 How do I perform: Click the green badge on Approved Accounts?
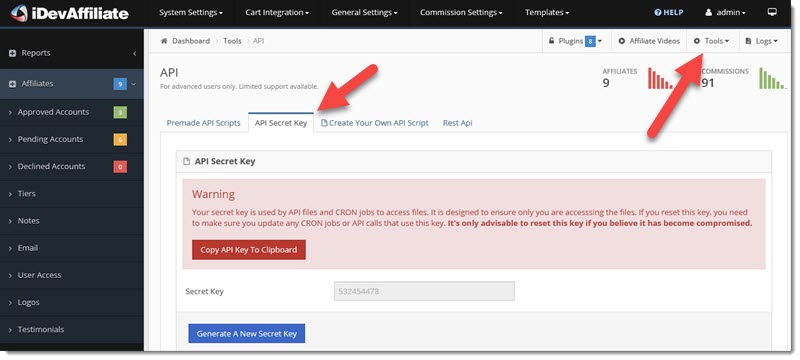click(x=120, y=112)
